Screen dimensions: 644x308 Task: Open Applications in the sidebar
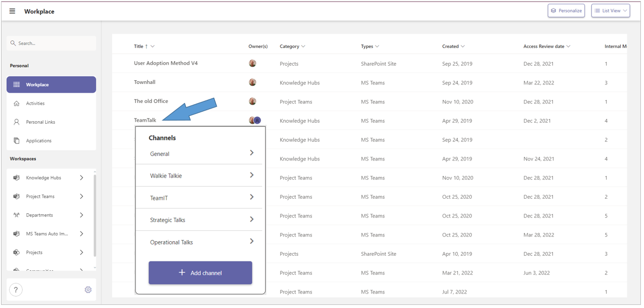51,141
